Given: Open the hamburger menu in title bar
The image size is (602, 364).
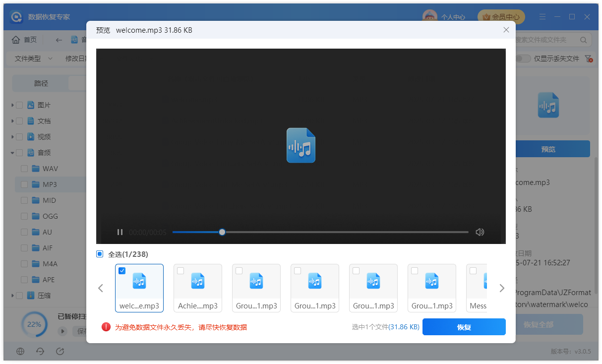Looking at the screenshot, I should (542, 17).
